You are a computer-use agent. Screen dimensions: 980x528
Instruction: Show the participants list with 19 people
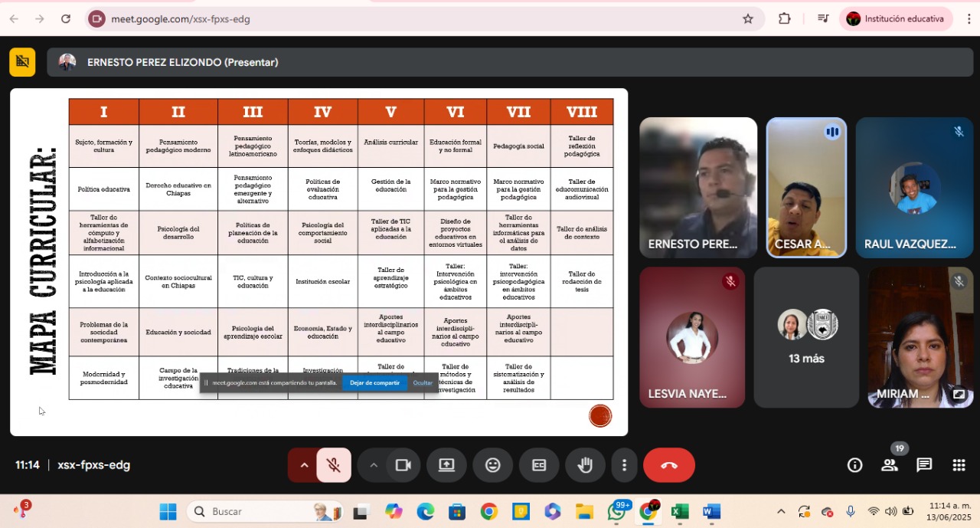click(x=890, y=465)
